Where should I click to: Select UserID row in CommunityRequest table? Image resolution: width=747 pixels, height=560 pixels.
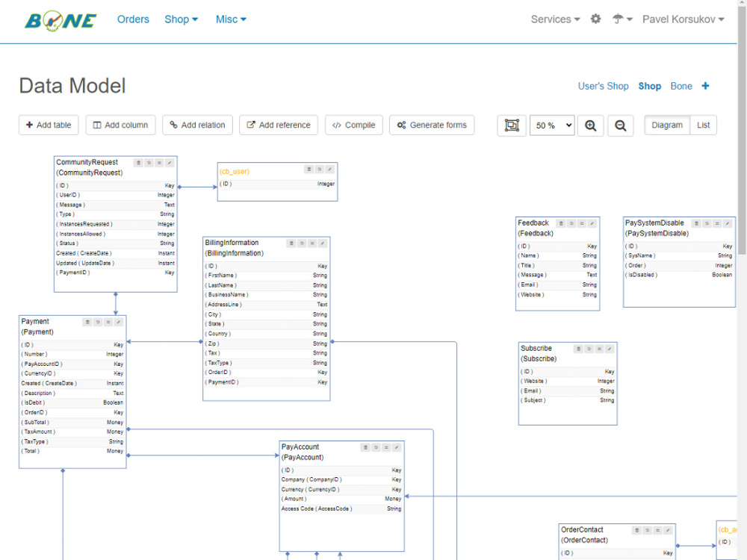[x=115, y=195]
